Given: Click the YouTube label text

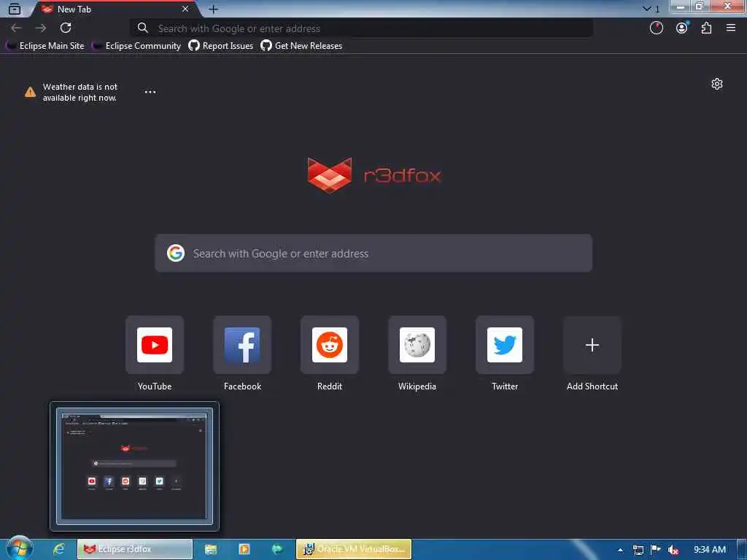Looking at the screenshot, I should [x=155, y=386].
